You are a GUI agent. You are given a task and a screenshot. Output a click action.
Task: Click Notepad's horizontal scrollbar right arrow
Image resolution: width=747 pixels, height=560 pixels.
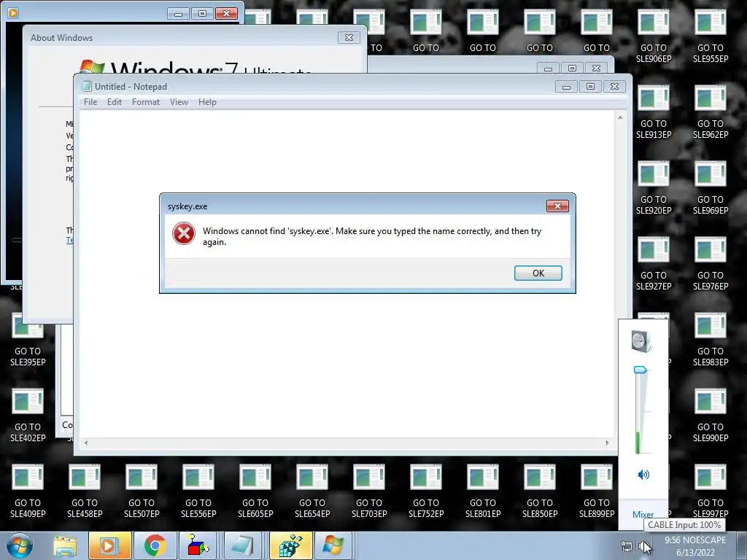(x=607, y=443)
